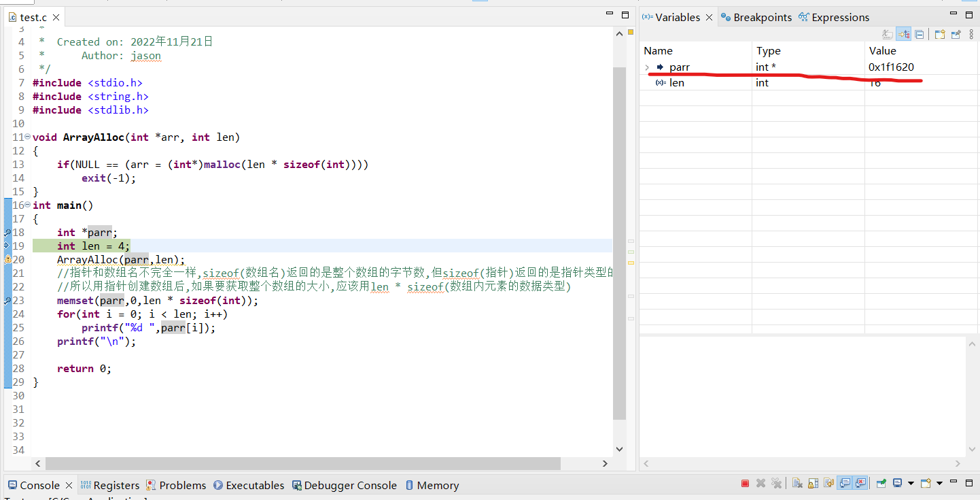Click the Type column header in Variables
Viewport: 980px width, 500px height.
[x=808, y=50]
